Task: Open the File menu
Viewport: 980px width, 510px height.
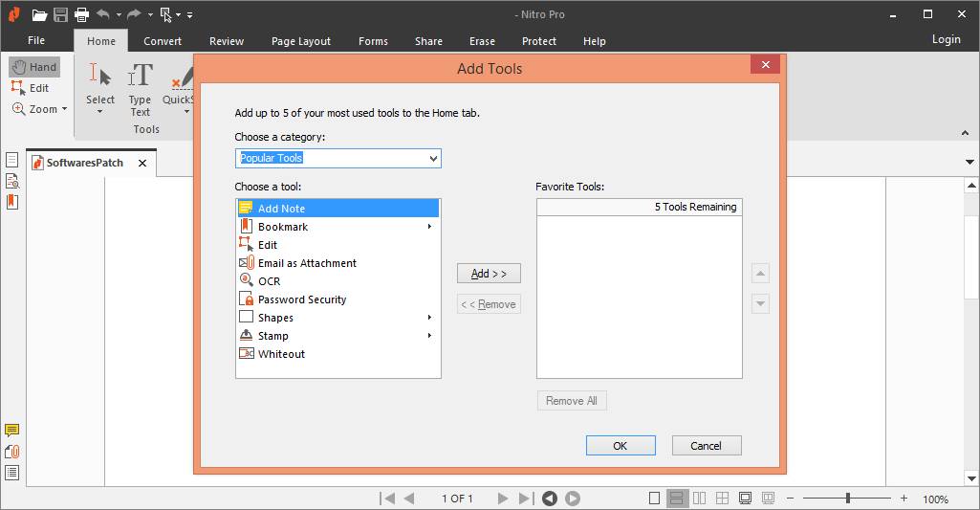Action: click(x=36, y=41)
